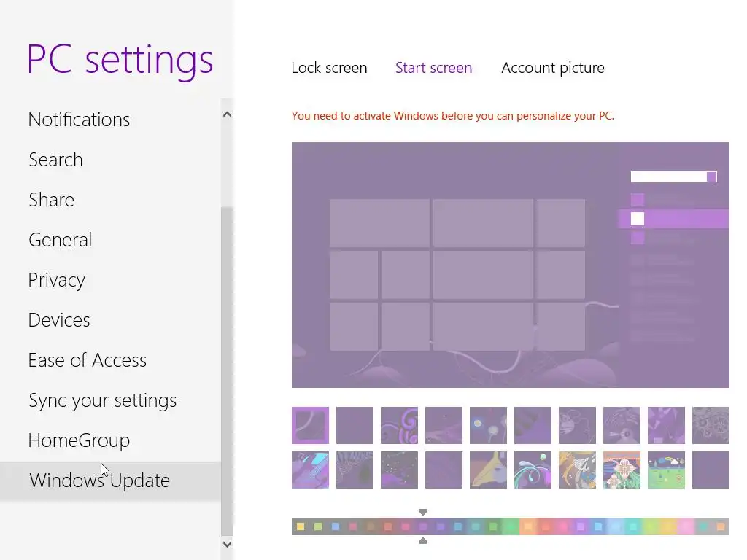Pick the highlighted curved-line background thumbnail
This screenshot has height=560, width=747.
click(x=310, y=425)
